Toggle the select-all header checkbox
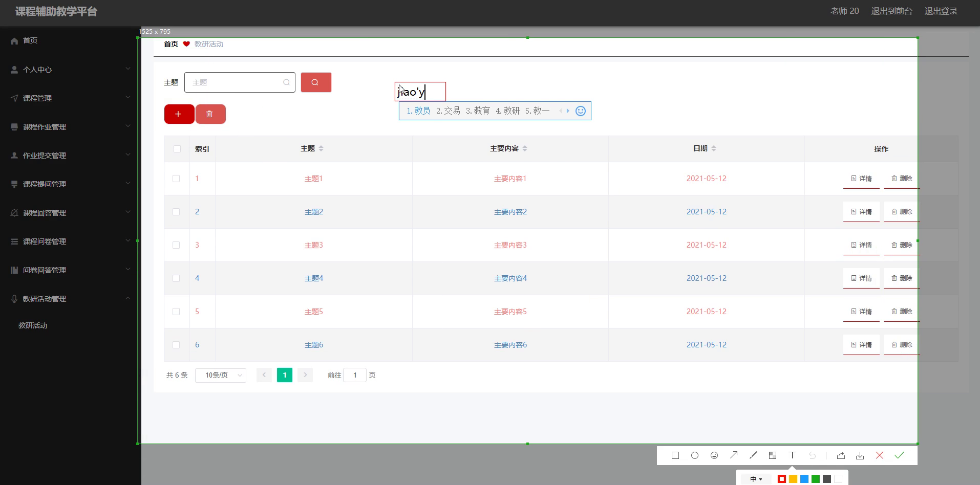Screen dimensions: 980x485 pos(177,149)
